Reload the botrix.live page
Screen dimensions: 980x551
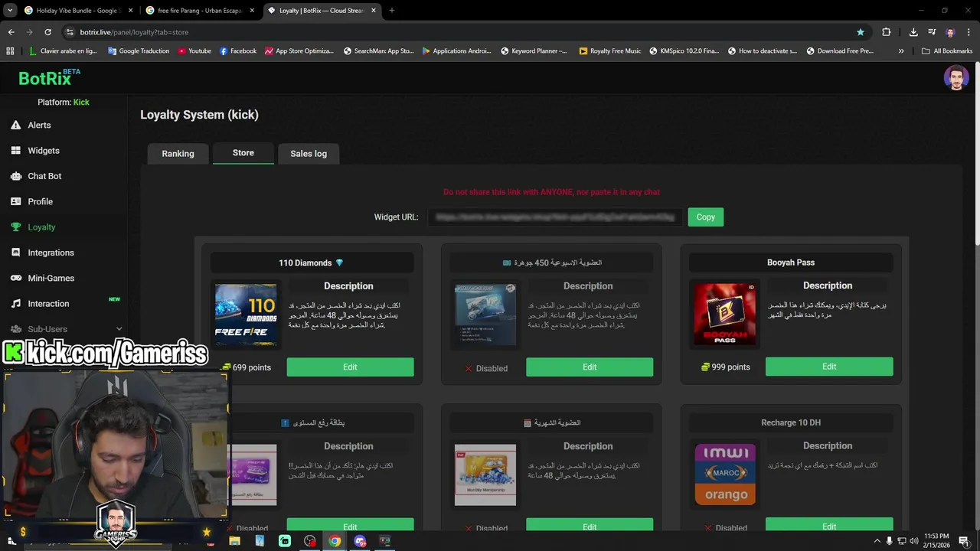pyautogui.click(x=47, y=32)
